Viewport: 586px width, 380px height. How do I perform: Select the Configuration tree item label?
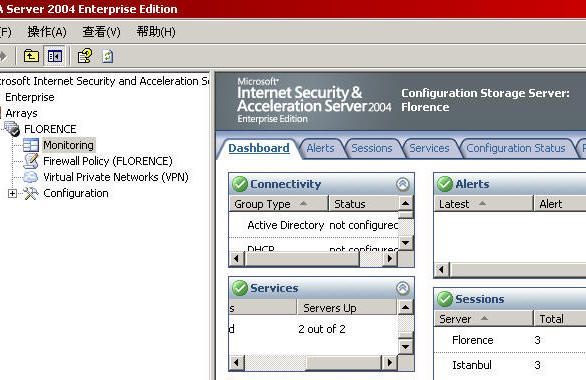pyautogui.click(x=76, y=193)
